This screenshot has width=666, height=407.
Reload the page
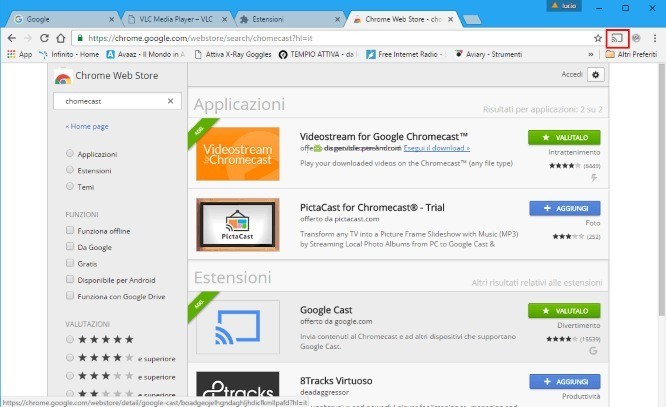click(45, 37)
